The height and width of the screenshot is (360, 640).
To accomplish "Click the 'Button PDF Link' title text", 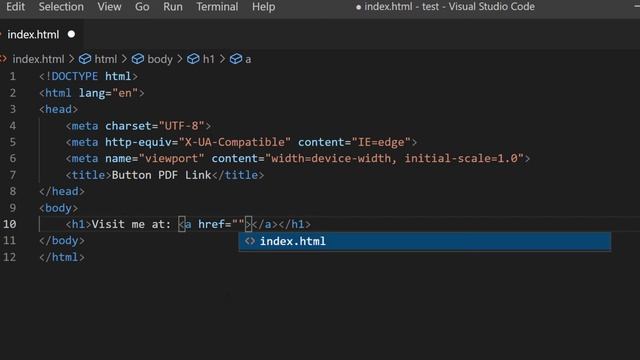I will point(161,175).
